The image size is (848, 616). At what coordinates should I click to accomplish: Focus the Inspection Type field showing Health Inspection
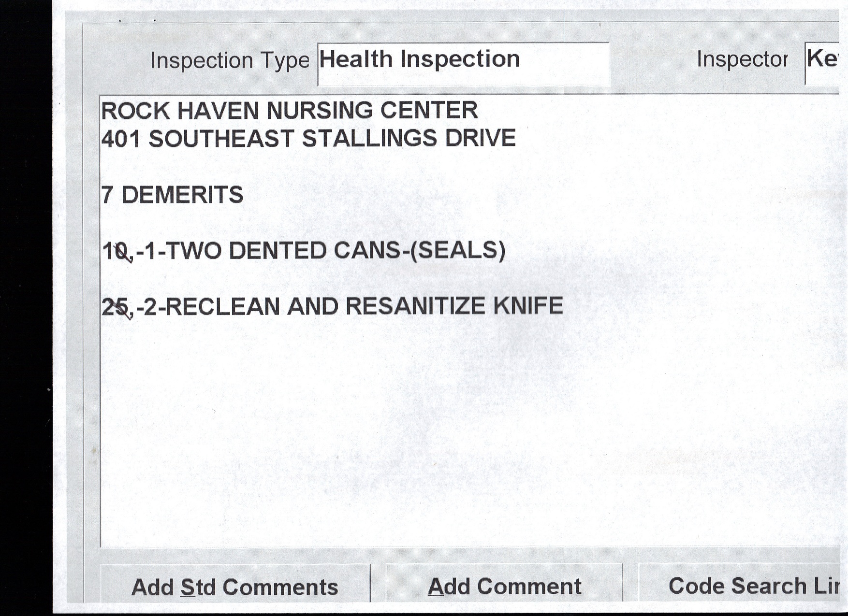coord(463,63)
